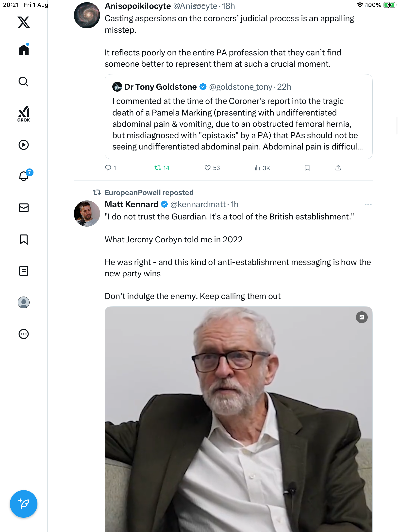Open @kennardmatt profile handle link
399x532 pixels.
click(x=198, y=204)
